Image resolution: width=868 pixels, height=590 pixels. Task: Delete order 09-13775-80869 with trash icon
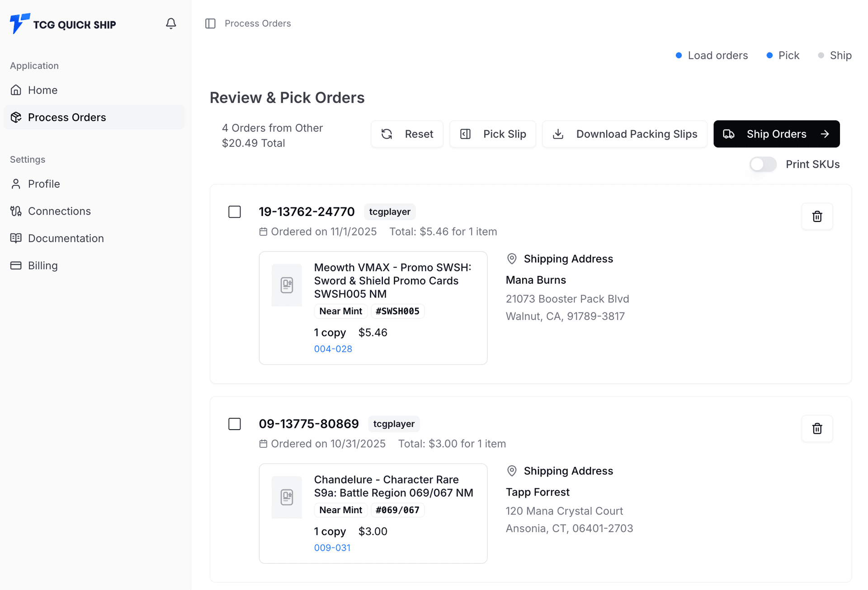(817, 428)
